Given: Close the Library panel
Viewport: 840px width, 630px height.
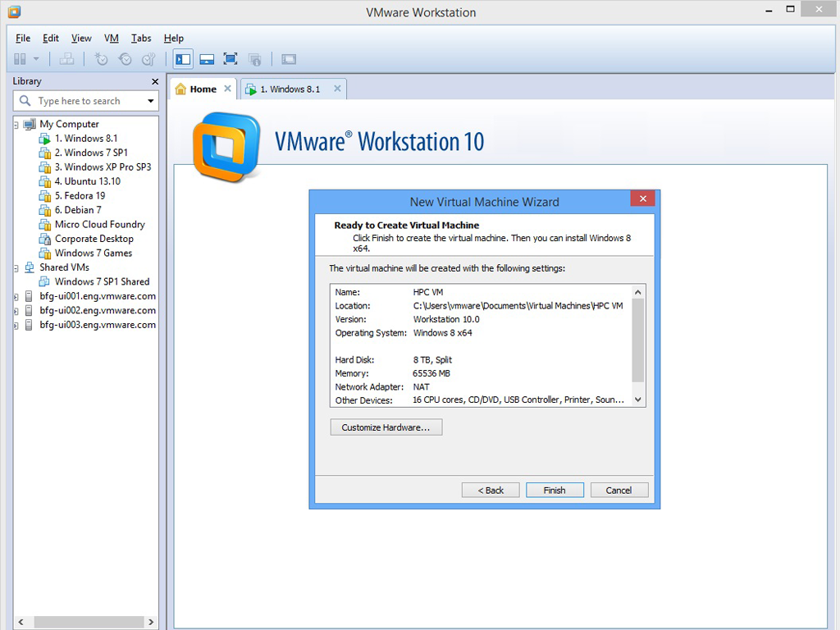Looking at the screenshot, I should click(x=155, y=81).
